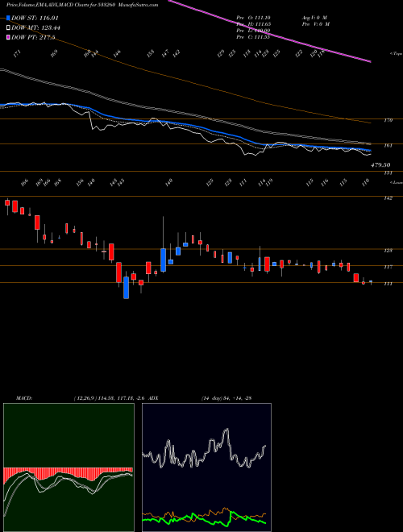This screenshot has height=532, width=403.
Task: Click the 'ADX' panel label
Action: click(x=154, y=398)
